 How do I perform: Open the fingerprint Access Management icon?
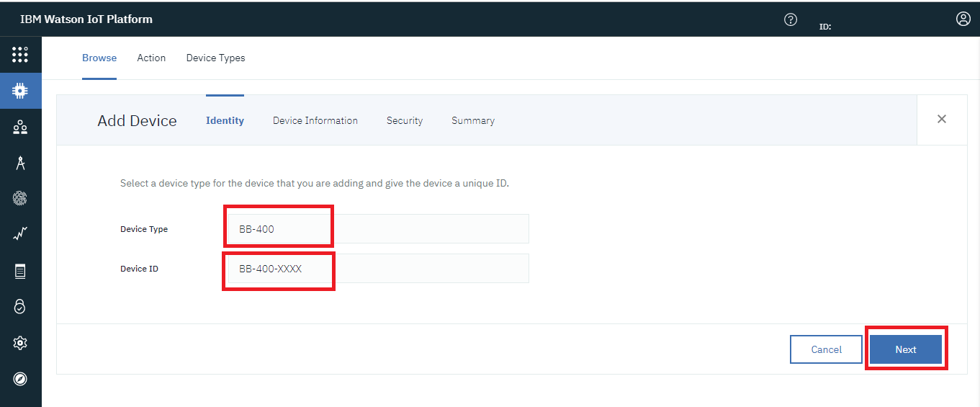[20, 199]
